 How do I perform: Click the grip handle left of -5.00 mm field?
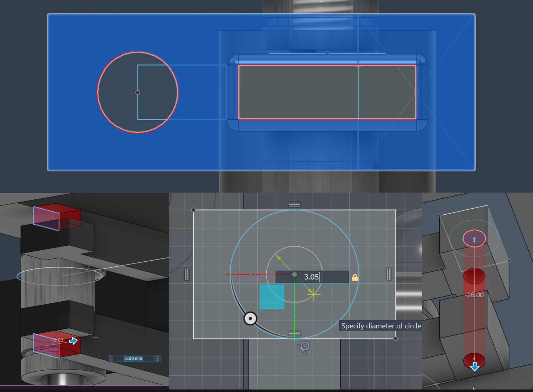tap(111, 359)
